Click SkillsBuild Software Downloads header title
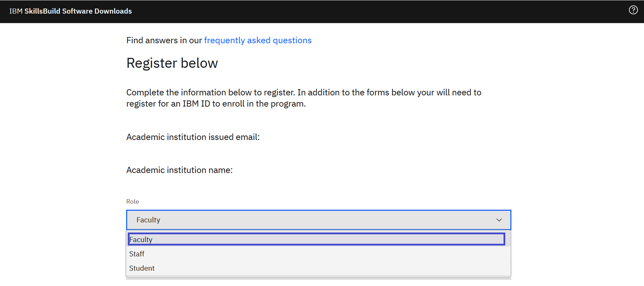 tap(78, 11)
